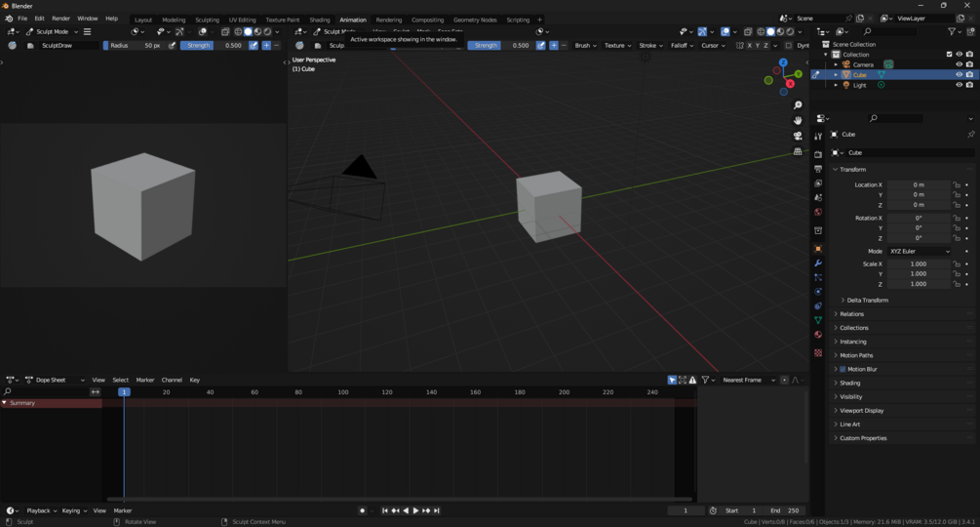This screenshot has width=980, height=527.
Task: Open the Keying popover
Action: tap(74, 510)
